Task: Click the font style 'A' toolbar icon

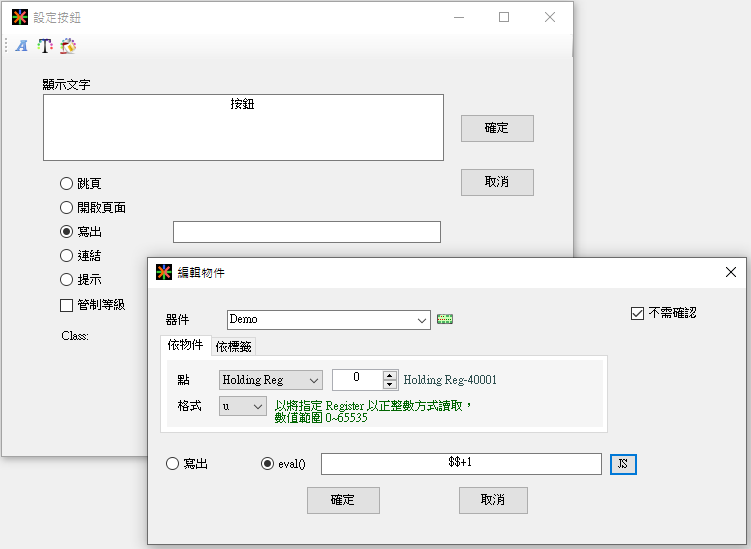Action: [22, 45]
